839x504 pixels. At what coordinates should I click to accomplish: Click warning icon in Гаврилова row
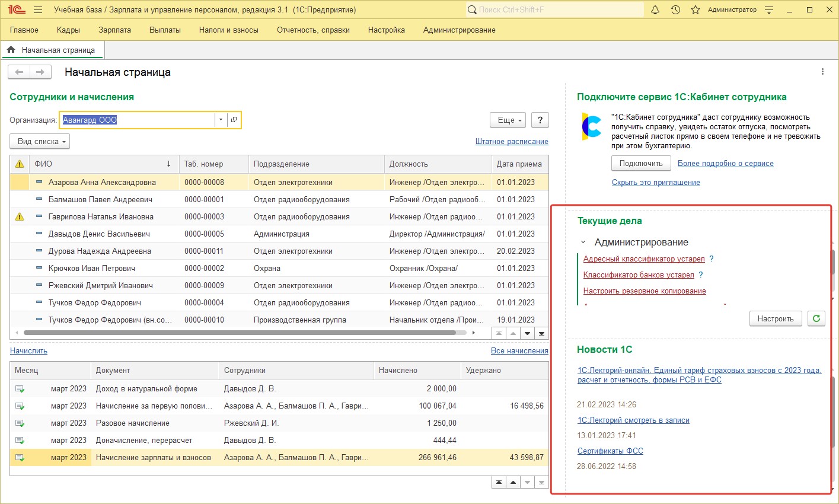coord(20,217)
